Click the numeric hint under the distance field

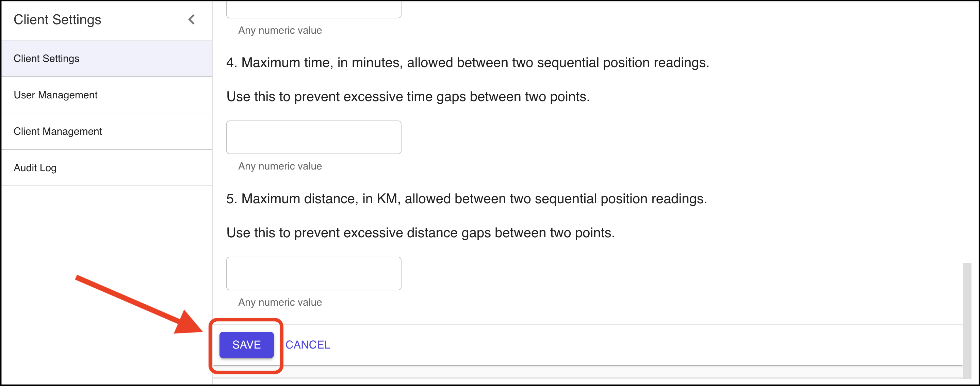point(280,302)
